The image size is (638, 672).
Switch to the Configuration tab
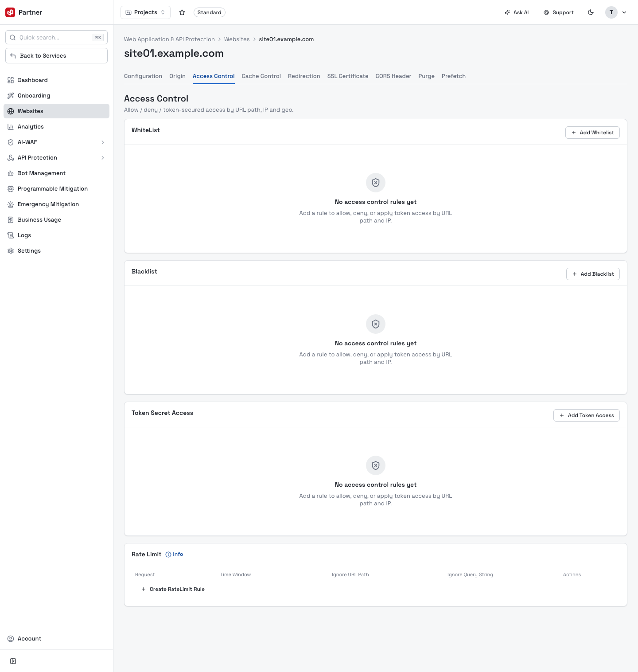pos(143,76)
